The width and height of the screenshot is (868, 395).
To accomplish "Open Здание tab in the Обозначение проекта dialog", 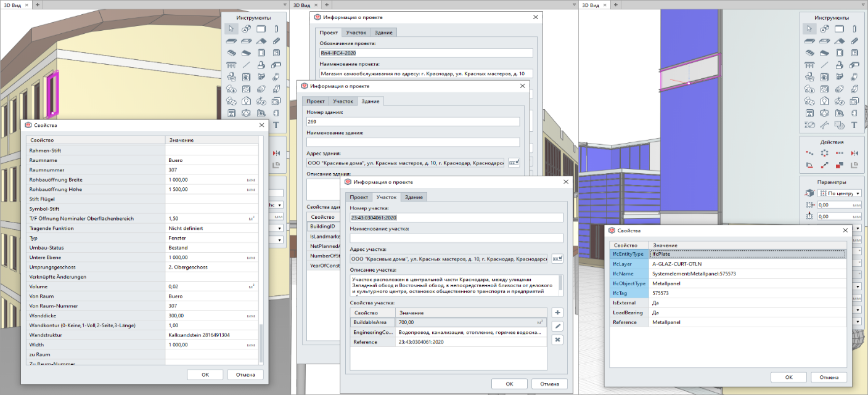I will (383, 32).
